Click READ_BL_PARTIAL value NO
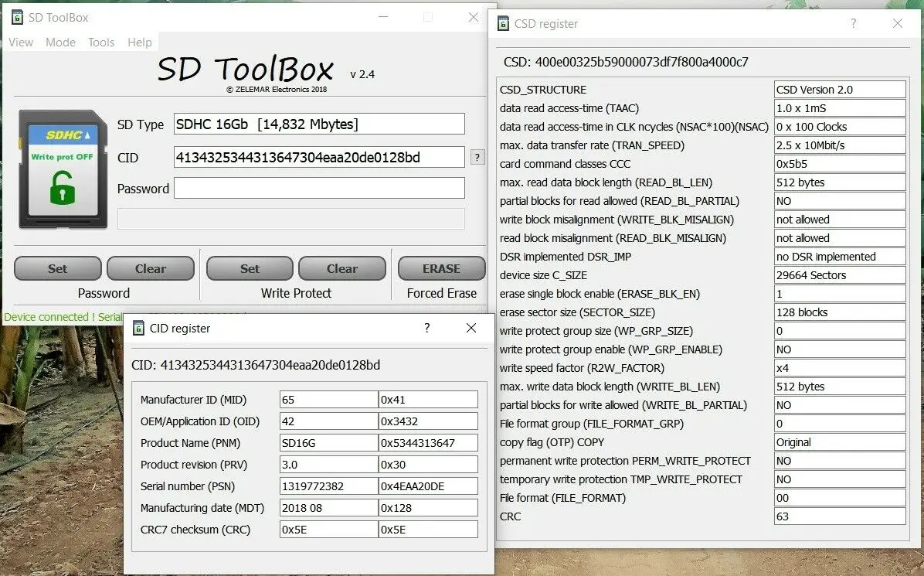Image resolution: width=924 pixels, height=576 pixels. pos(840,201)
